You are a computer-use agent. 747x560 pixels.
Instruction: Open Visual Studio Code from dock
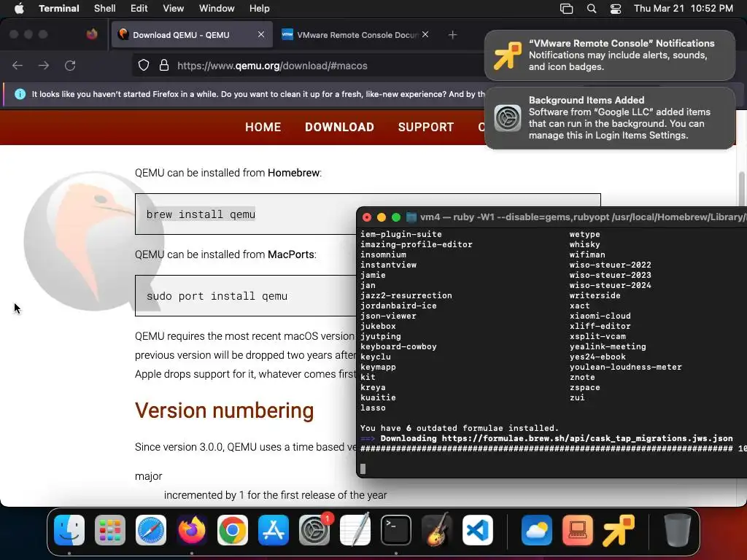point(477,530)
